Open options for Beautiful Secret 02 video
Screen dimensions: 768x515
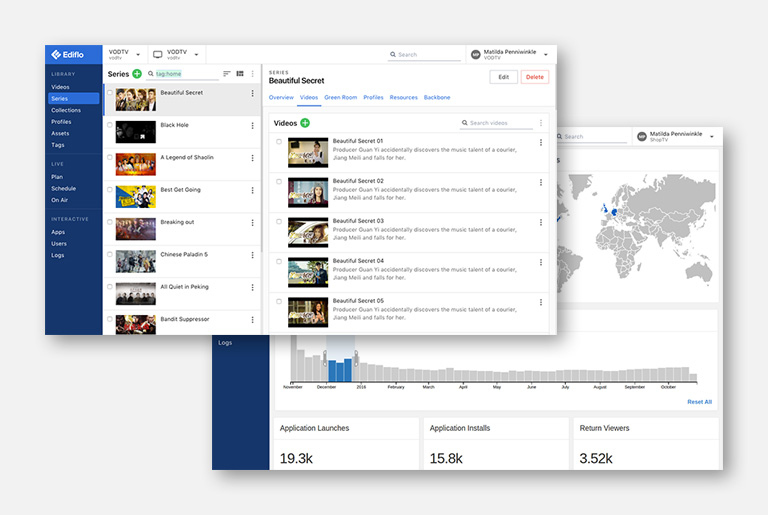pos(541,182)
